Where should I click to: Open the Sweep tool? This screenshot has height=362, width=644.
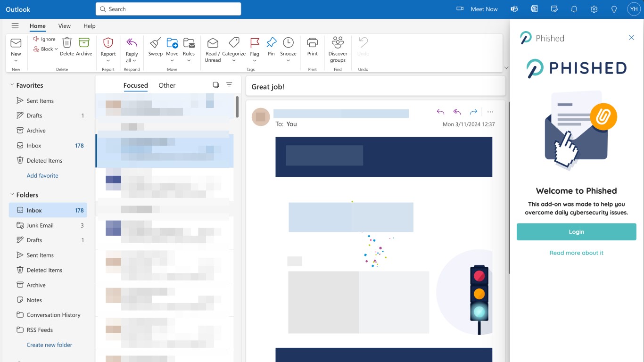pos(155,43)
